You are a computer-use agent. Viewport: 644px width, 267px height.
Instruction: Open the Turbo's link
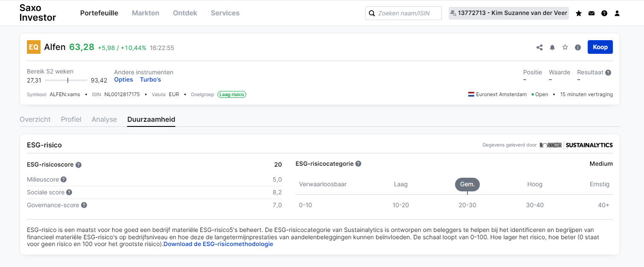[x=151, y=79]
